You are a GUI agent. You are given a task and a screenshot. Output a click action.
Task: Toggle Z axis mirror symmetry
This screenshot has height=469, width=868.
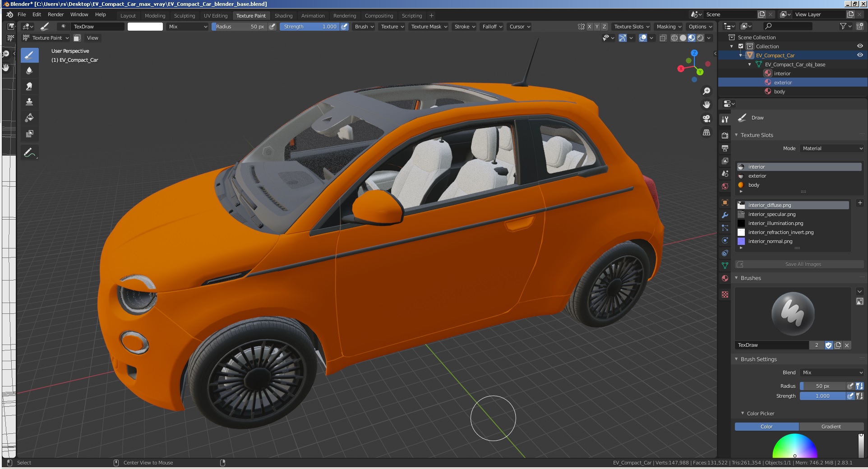point(605,27)
